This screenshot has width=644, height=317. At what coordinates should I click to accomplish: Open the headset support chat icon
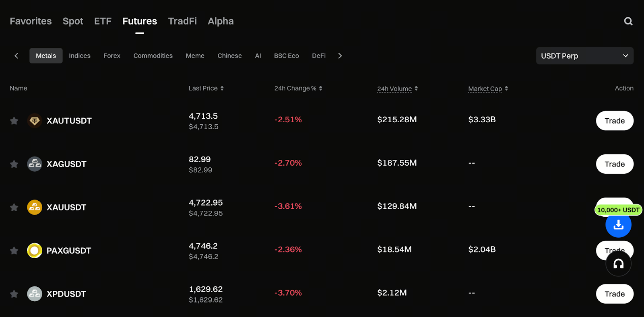tap(618, 264)
